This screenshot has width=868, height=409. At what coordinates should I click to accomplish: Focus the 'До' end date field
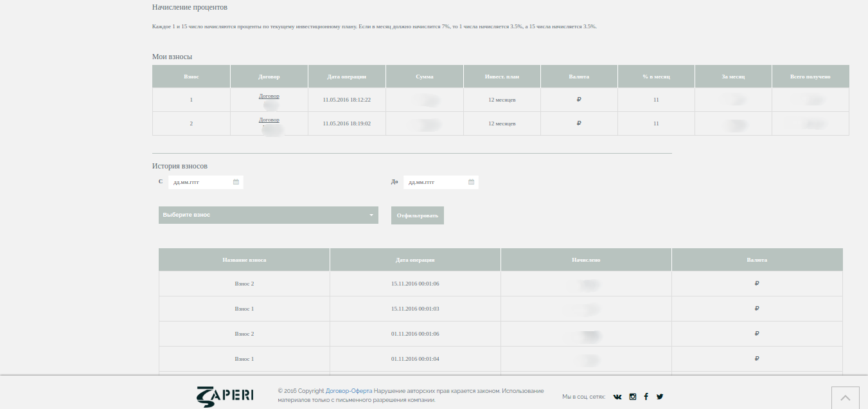[441, 182]
